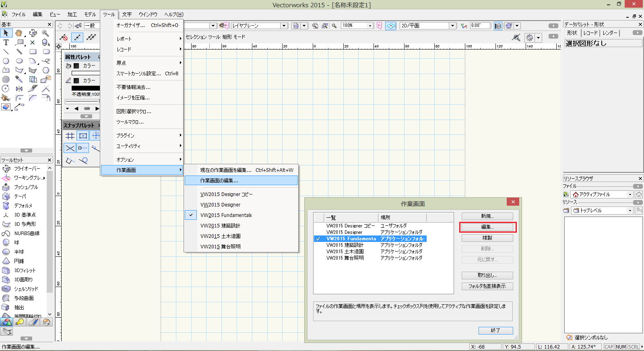This screenshot has height=351, width=644.
Task: Open the レイヤプレーン plane dropdown
Action: click(284, 26)
